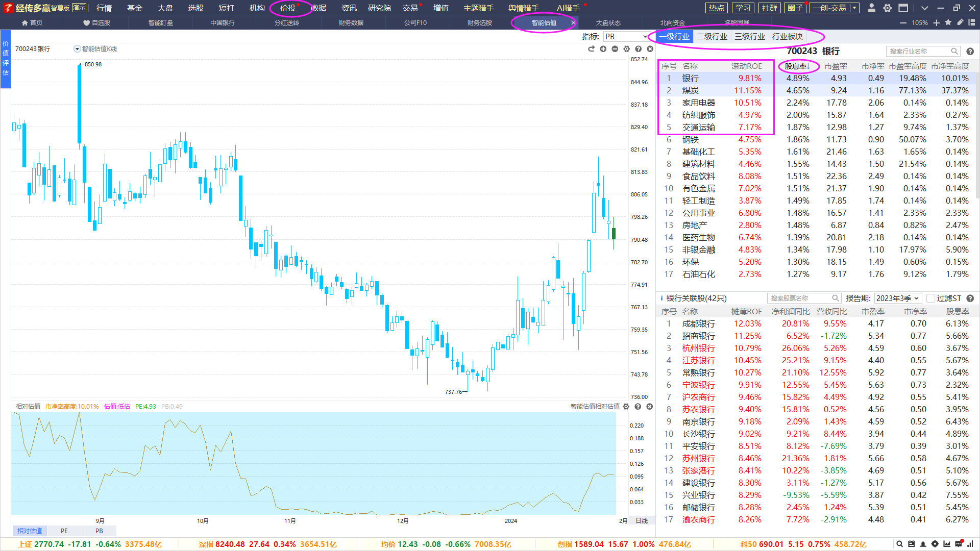Open the settings gear in title bar
The height and width of the screenshot is (551, 980).
tap(888, 8)
